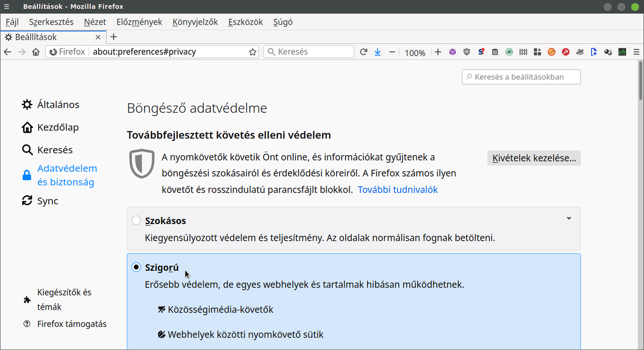This screenshot has width=644, height=350.
Task: Open Firefox támogatás link
Action: 65,324
